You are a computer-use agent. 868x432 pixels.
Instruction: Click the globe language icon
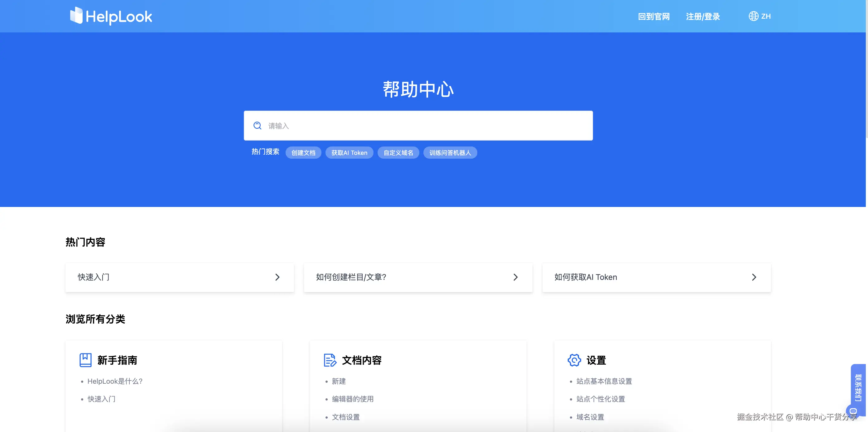(x=753, y=16)
